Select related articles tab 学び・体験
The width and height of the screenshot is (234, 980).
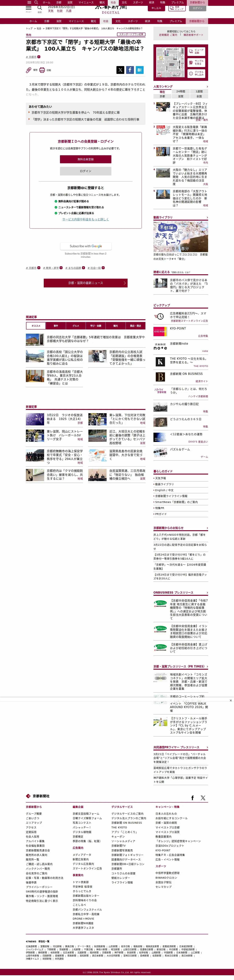pos(96,326)
